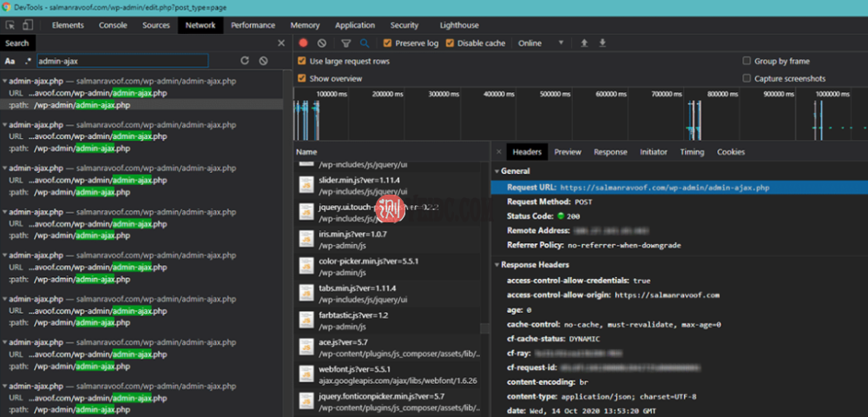868x417 pixels.
Task: Enable the Group by frame checkbox
Action: [746, 61]
